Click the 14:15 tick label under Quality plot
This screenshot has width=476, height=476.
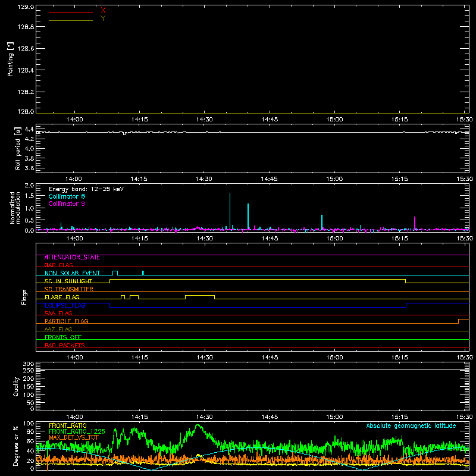[139, 417]
